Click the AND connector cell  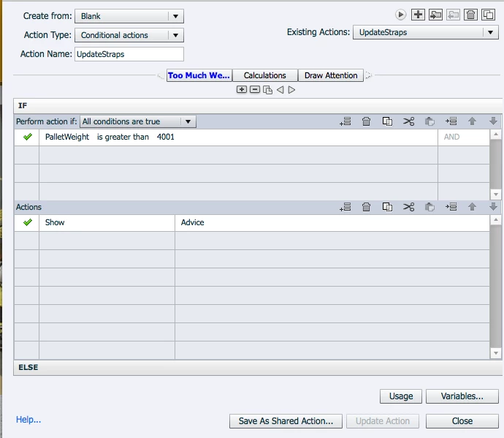464,137
